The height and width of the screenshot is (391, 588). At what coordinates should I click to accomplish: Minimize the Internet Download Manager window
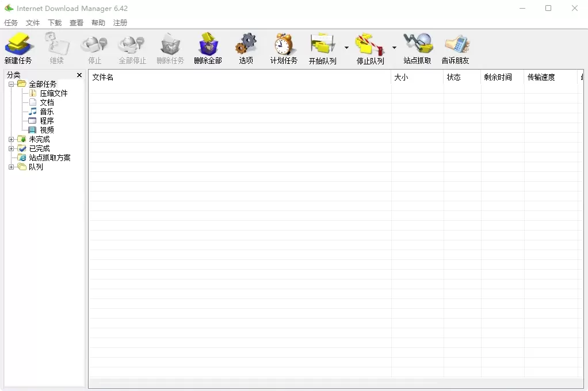click(522, 8)
